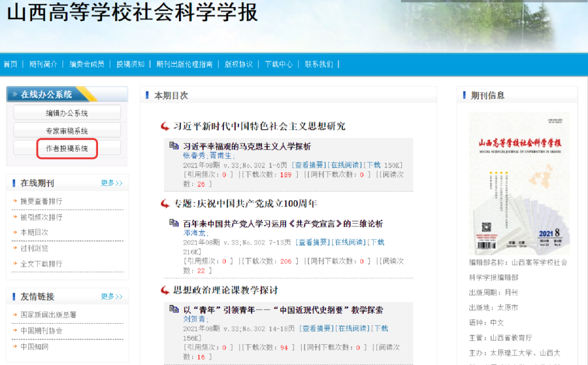Click 下载 150K for the 张春秀 article

tap(383, 165)
